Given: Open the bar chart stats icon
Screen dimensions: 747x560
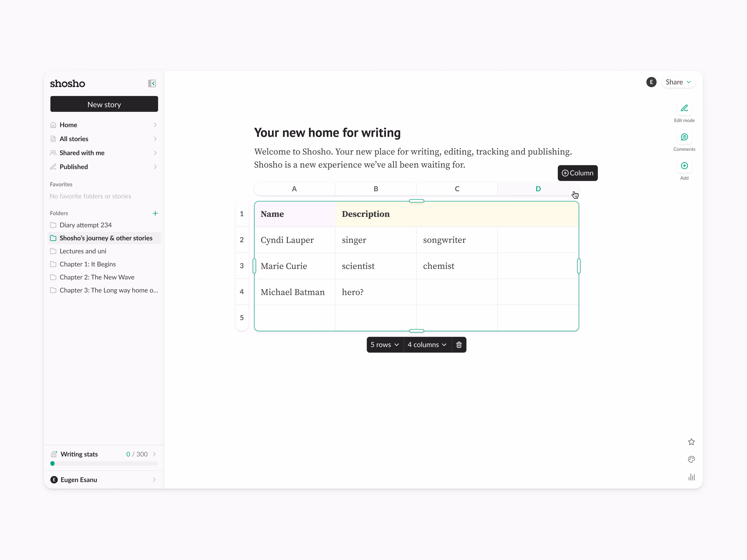Looking at the screenshot, I should 691,477.
